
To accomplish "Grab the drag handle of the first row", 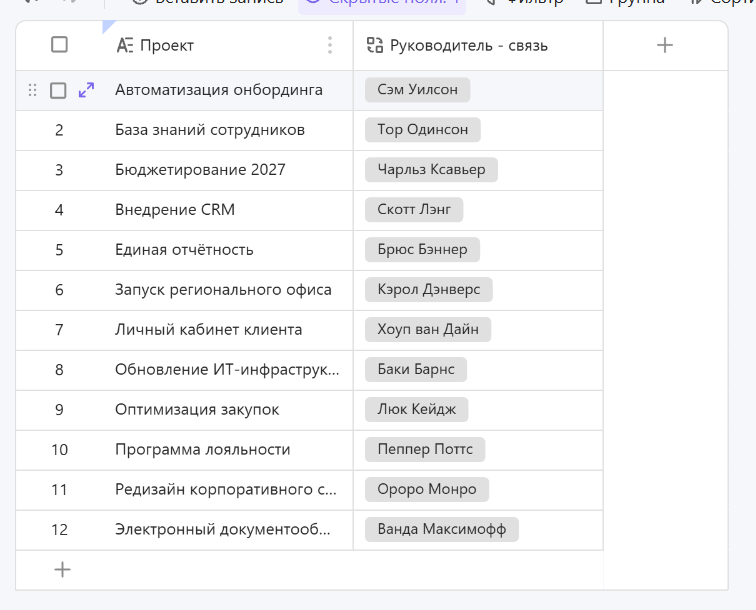I will point(32,90).
